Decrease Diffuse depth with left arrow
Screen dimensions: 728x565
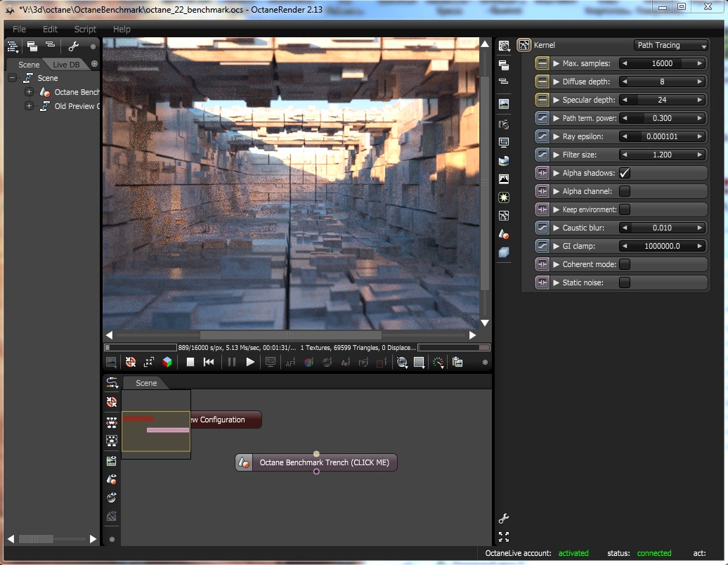click(x=625, y=82)
